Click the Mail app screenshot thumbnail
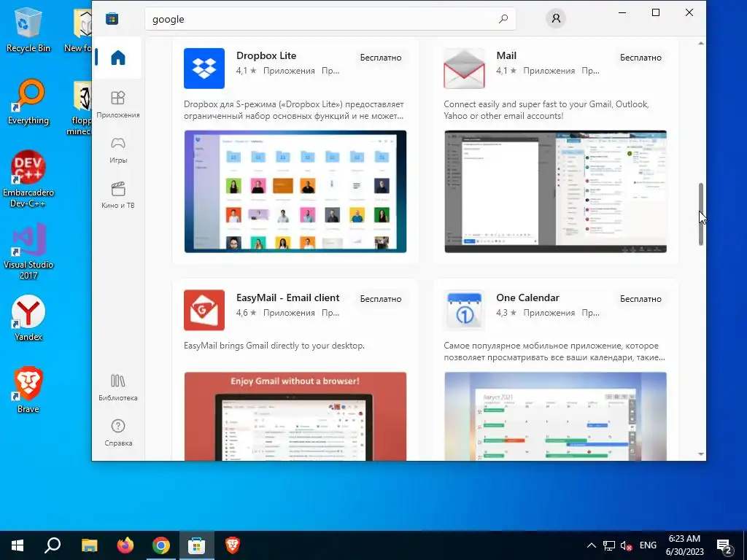 tap(555, 192)
